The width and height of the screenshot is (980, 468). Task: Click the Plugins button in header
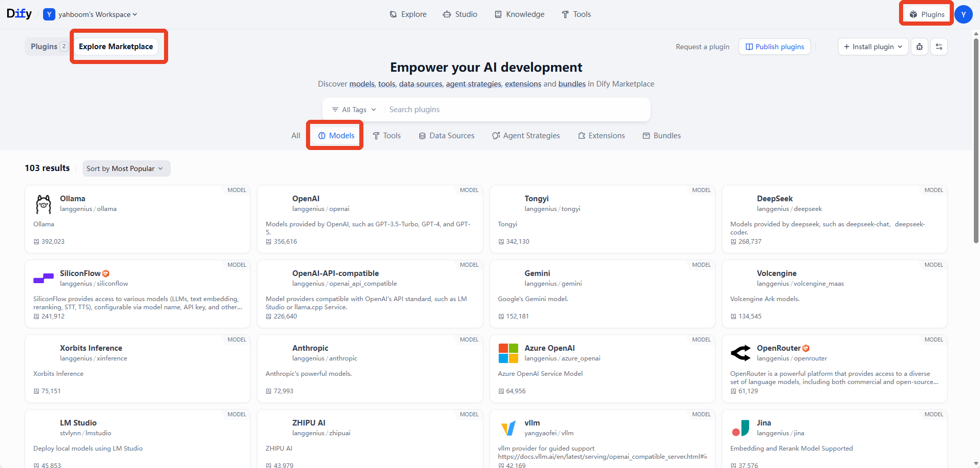coord(927,14)
